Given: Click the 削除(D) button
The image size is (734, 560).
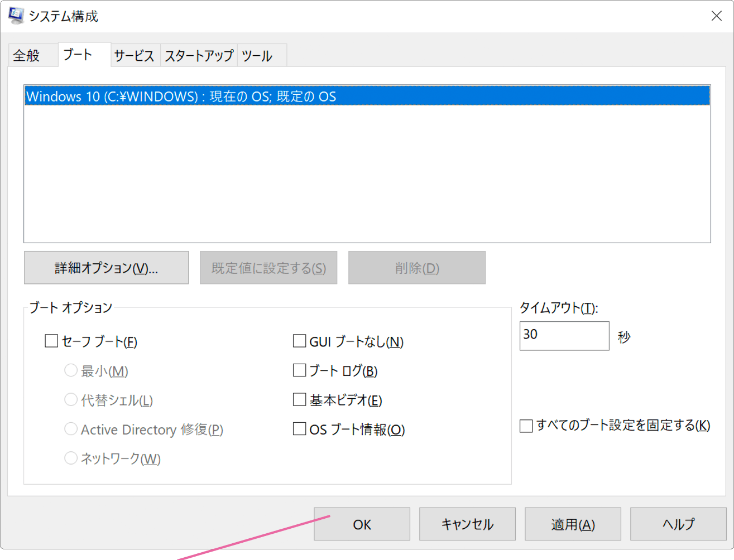Looking at the screenshot, I should click(417, 268).
